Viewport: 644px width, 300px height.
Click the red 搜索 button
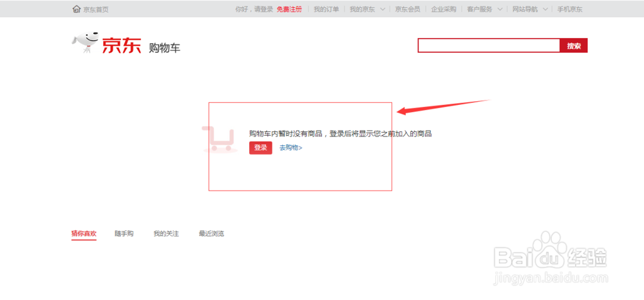coord(574,46)
